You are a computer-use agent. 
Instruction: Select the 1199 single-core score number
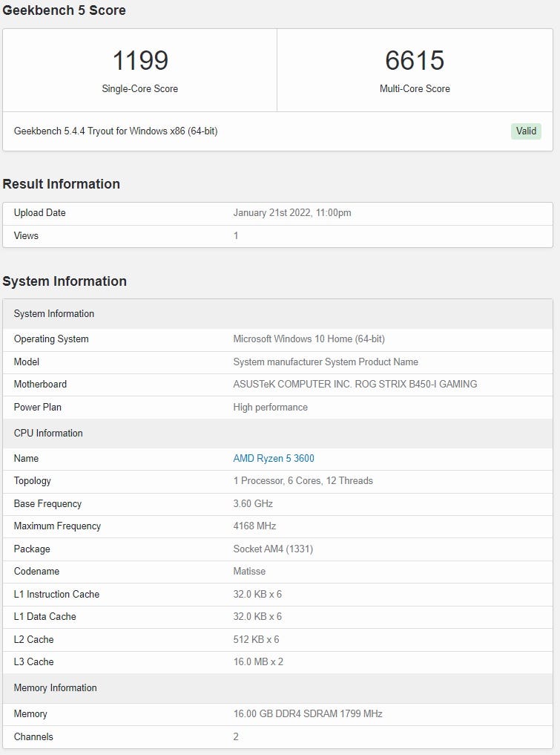point(140,61)
